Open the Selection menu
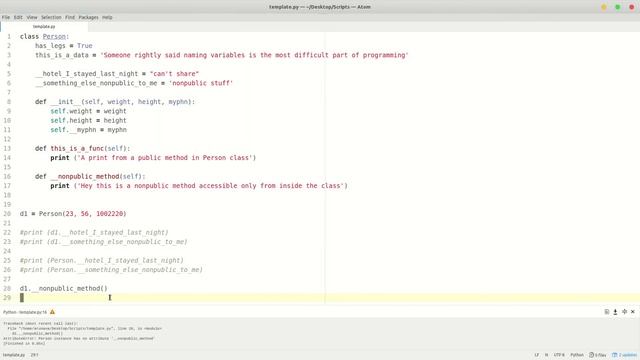Screen dimensions: 640x360 pos(51,17)
